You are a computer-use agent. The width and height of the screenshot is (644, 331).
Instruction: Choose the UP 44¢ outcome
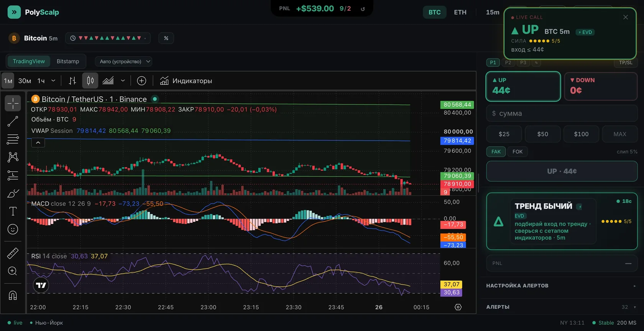tap(523, 86)
